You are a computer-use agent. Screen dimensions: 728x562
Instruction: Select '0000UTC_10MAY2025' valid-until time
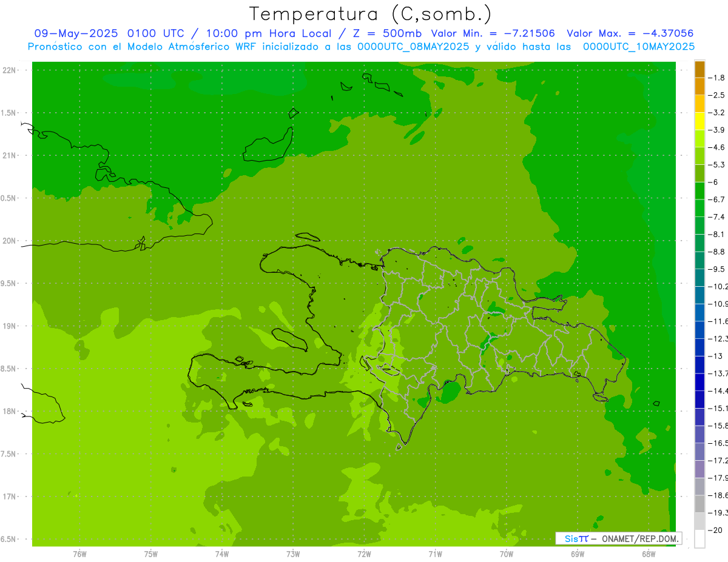click(x=639, y=47)
